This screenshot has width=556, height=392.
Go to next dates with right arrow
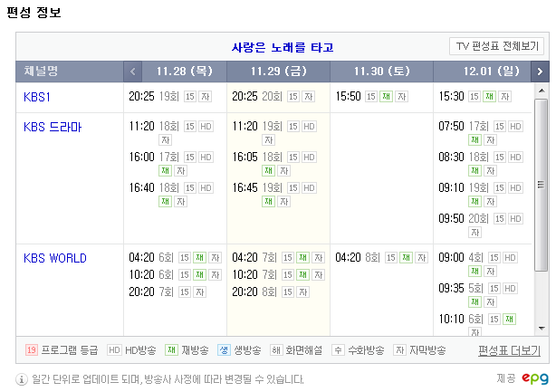tap(540, 72)
